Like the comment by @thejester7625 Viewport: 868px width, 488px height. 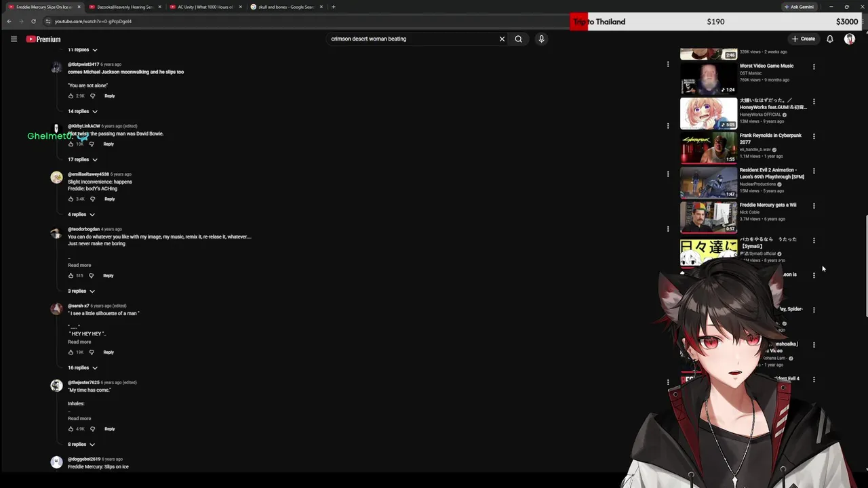pyautogui.click(x=71, y=428)
